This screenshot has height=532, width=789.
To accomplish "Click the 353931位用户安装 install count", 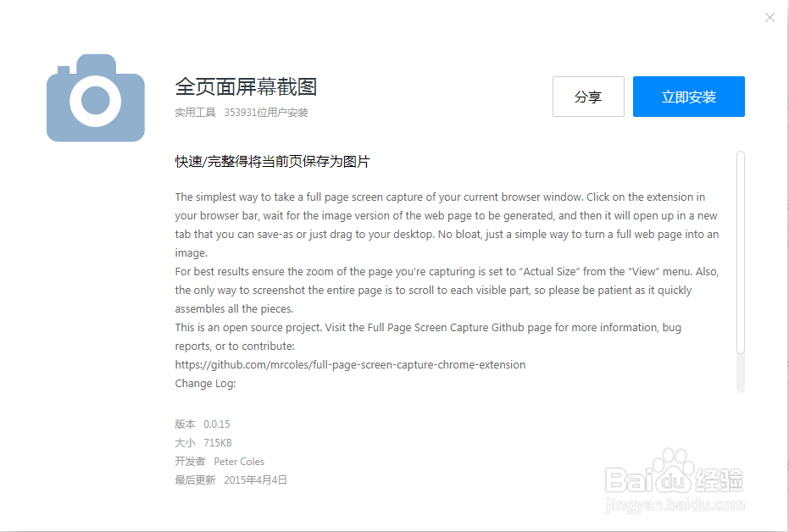I will (x=266, y=113).
